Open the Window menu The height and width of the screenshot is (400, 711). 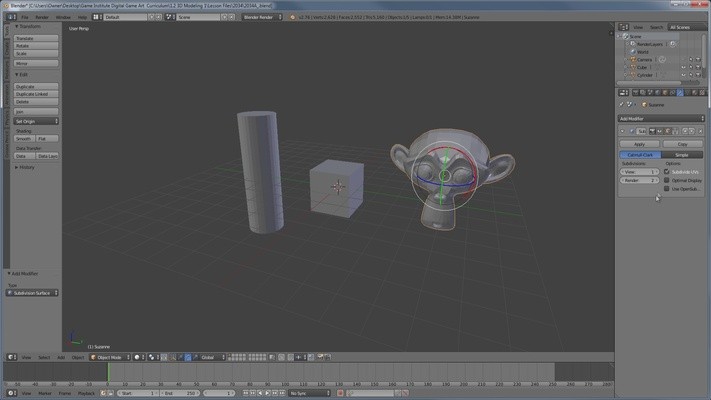(x=63, y=17)
